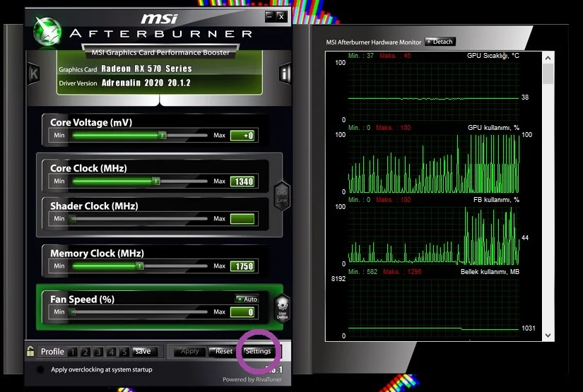Viewport: 583px width, 392px height.
Task: Click the MSI Afterburner dragon logo
Action: tap(47, 32)
